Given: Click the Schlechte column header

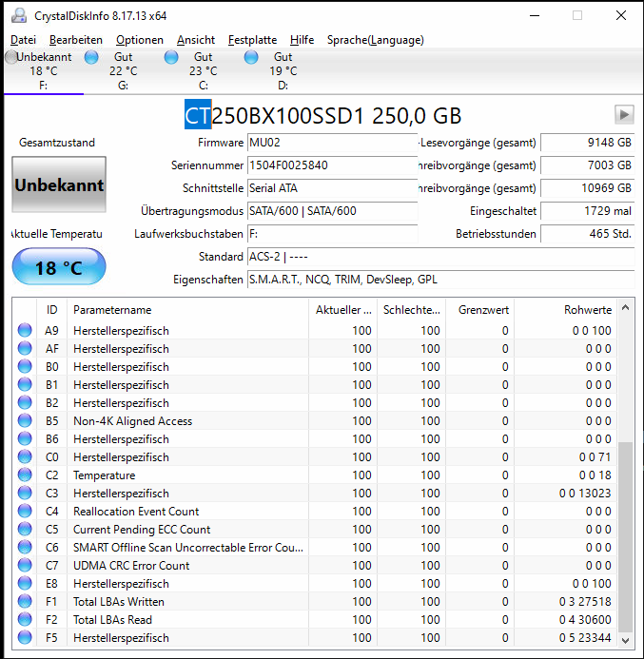Looking at the screenshot, I should pos(412,310).
